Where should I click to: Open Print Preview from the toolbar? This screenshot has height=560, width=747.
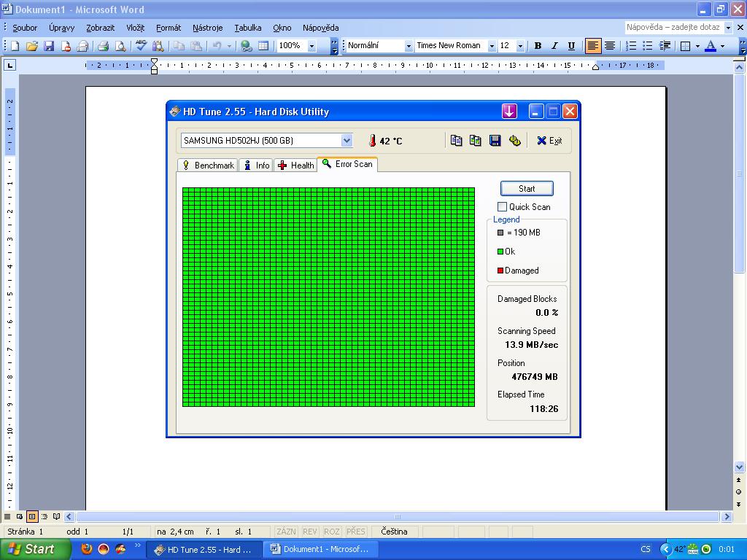120,46
